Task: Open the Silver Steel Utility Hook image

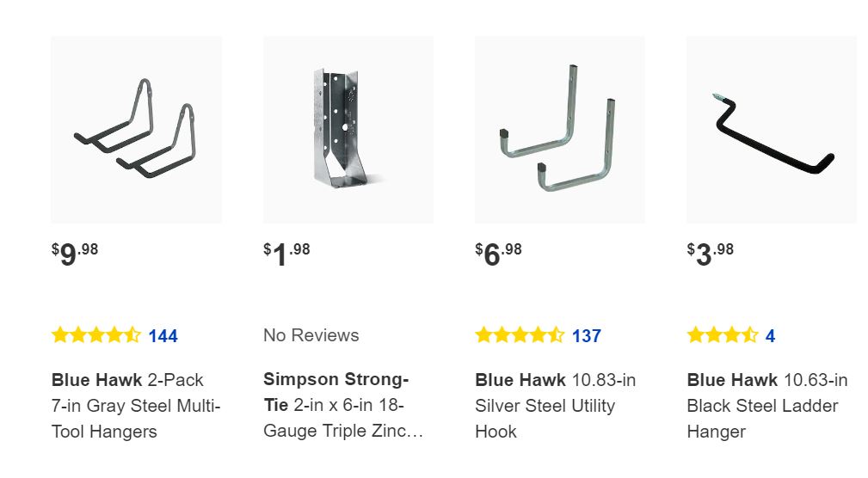Action: click(x=559, y=130)
